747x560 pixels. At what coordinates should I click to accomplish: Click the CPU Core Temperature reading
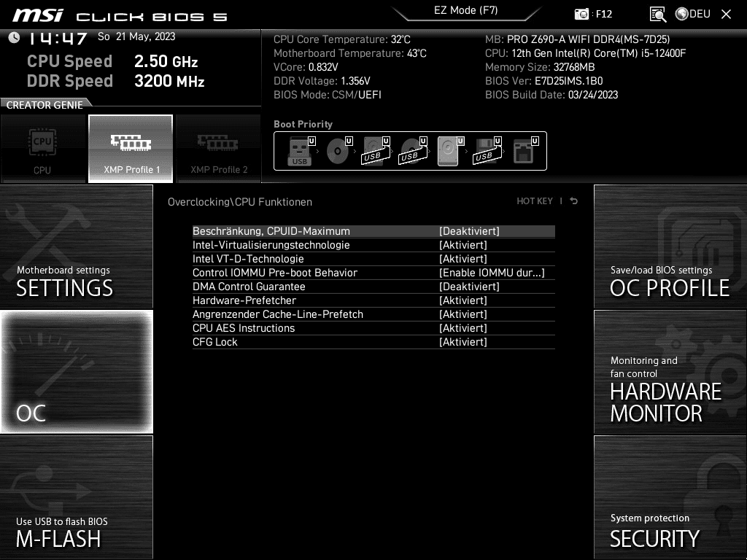pyautogui.click(x=342, y=39)
